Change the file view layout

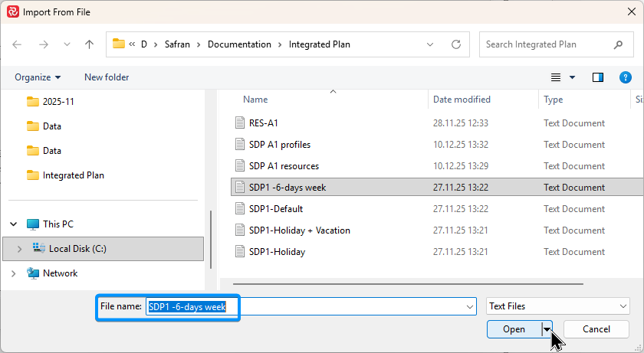pos(556,77)
